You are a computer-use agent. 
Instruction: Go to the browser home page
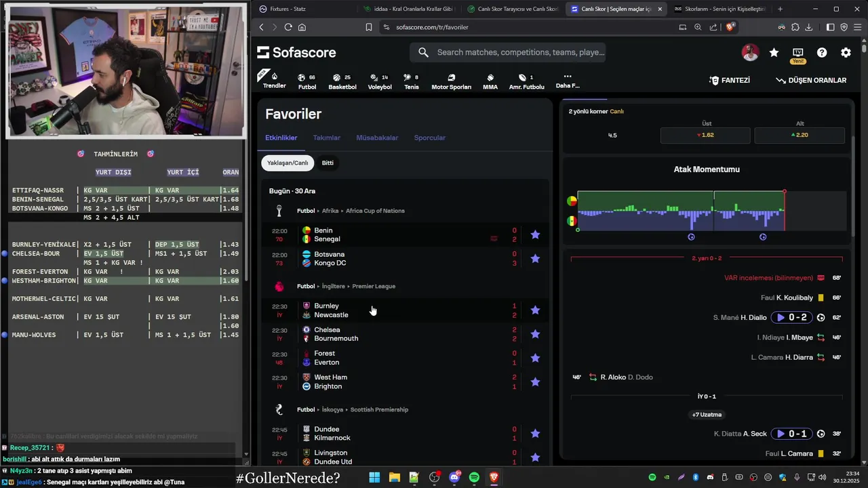[x=302, y=27]
